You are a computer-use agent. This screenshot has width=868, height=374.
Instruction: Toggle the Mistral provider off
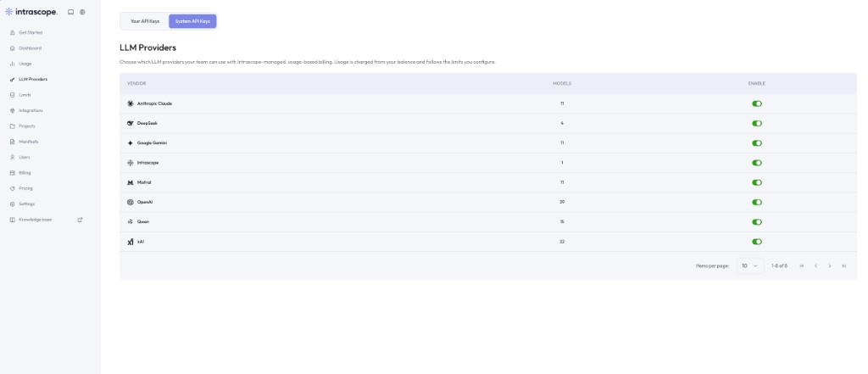pos(757,182)
